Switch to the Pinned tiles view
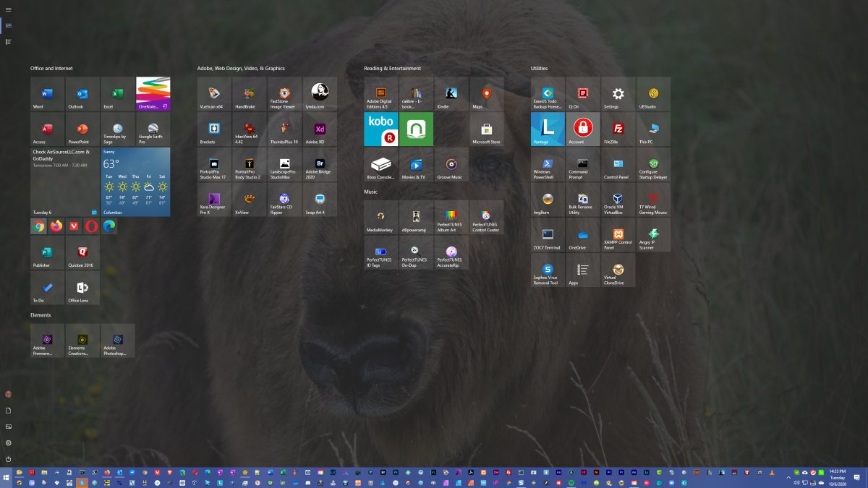Viewport: 868px width, 488px height. [8, 25]
